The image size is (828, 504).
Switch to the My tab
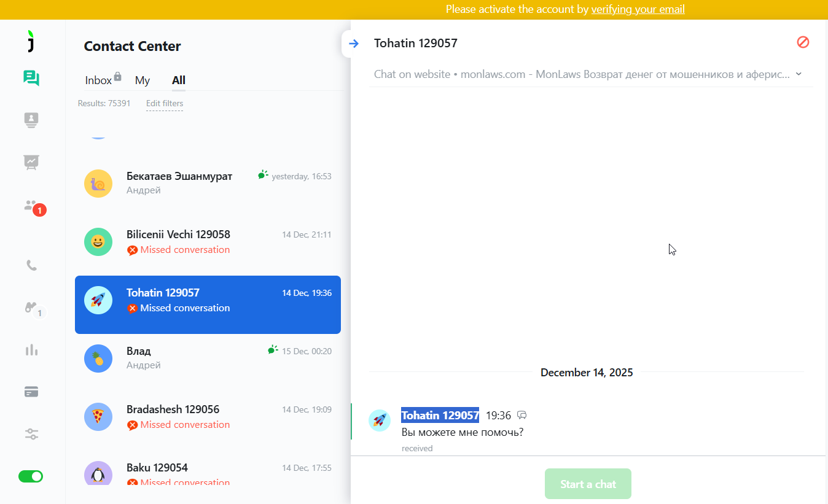(x=143, y=80)
